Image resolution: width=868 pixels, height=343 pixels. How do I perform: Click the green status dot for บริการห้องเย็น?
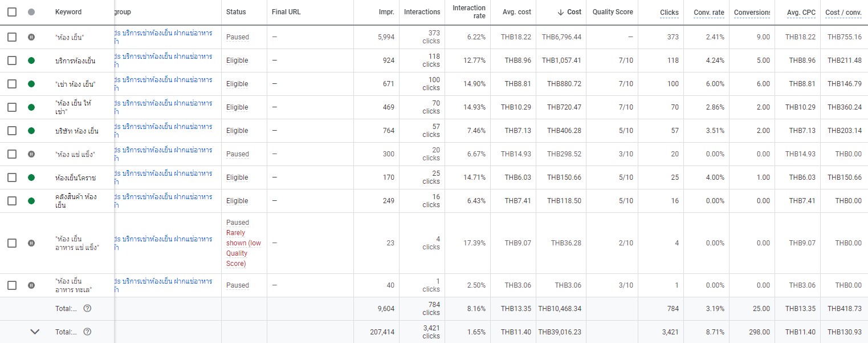31,60
